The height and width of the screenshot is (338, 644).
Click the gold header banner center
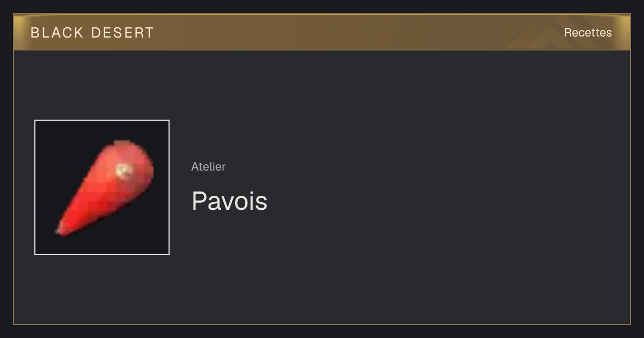point(322,32)
